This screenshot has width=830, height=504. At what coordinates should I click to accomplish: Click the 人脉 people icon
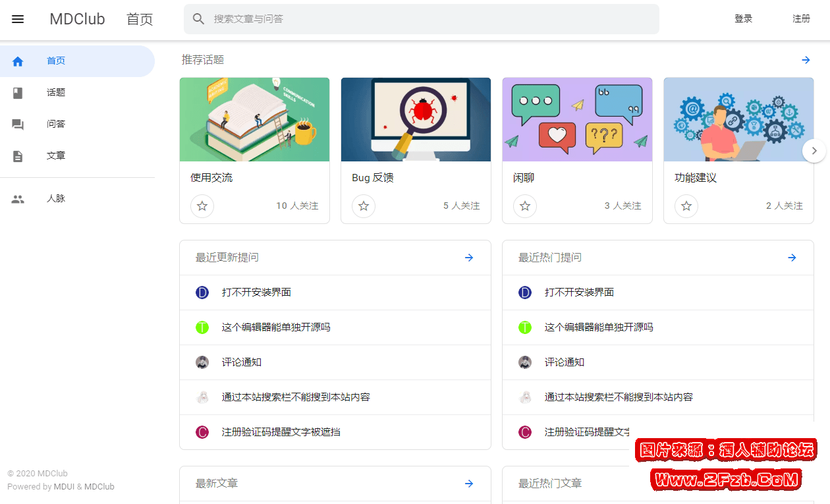coord(18,199)
